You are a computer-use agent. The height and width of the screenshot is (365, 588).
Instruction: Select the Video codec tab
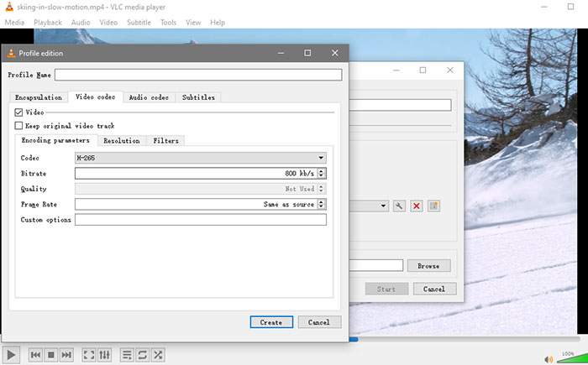pyautogui.click(x=95, y=96)
